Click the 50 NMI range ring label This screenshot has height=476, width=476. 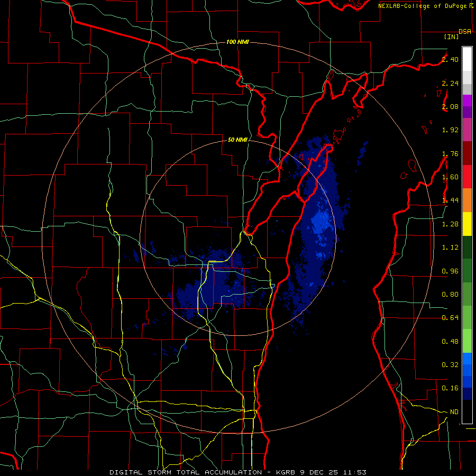(237, 140)
